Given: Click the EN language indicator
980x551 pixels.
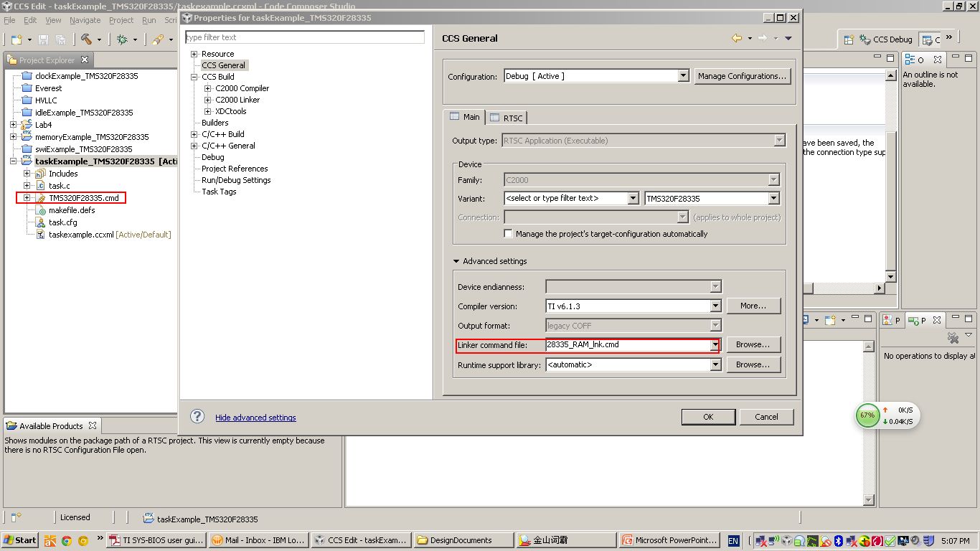Looking at the screenshot, I should click(x=733, y=540).
